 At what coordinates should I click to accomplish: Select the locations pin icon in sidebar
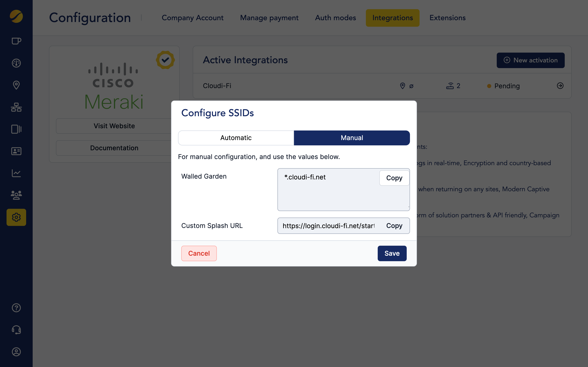click(16, 85)
